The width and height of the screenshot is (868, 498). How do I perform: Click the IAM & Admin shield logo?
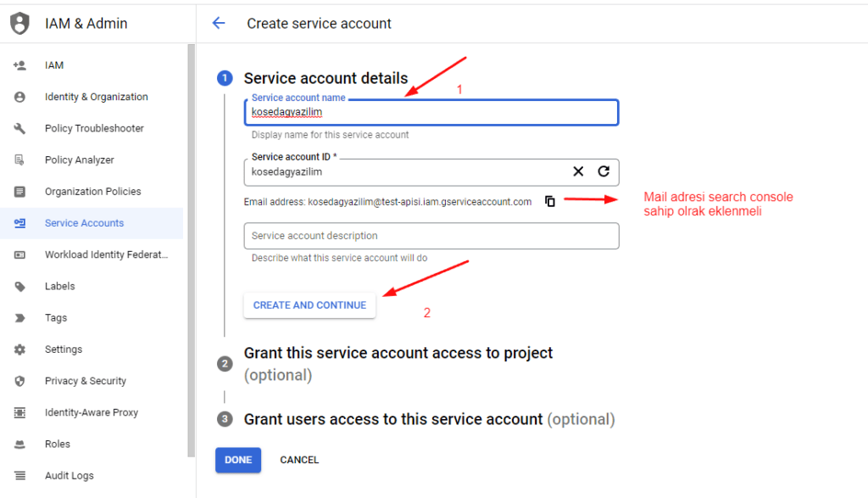tap(20, 23)
